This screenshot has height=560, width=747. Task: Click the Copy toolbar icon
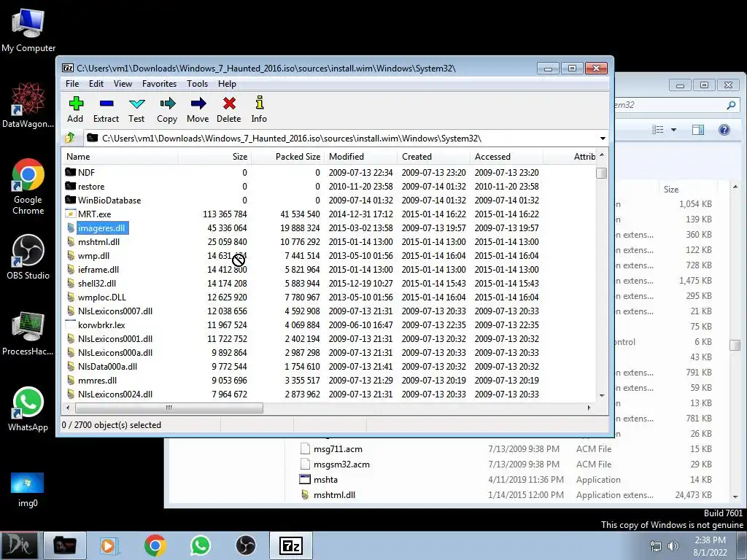167,104
